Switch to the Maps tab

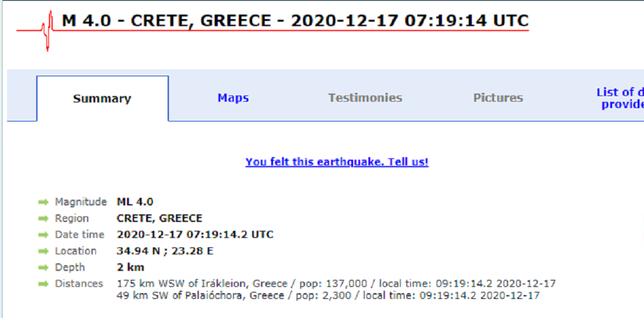tap(233, 98)
